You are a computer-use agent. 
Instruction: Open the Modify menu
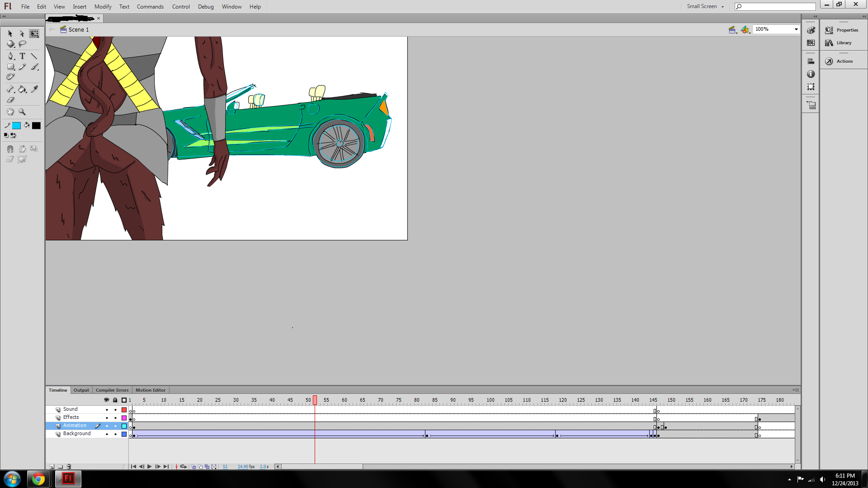(x=103, y=6)
